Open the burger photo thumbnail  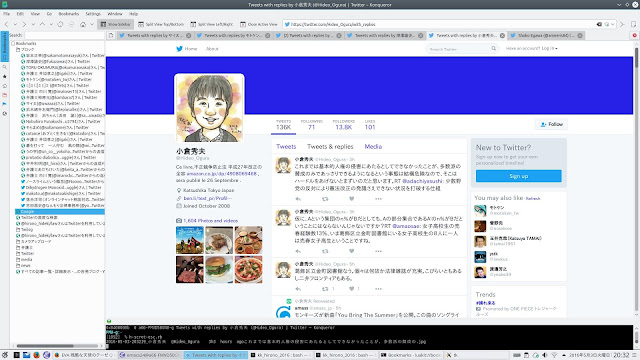coord(219,269)
